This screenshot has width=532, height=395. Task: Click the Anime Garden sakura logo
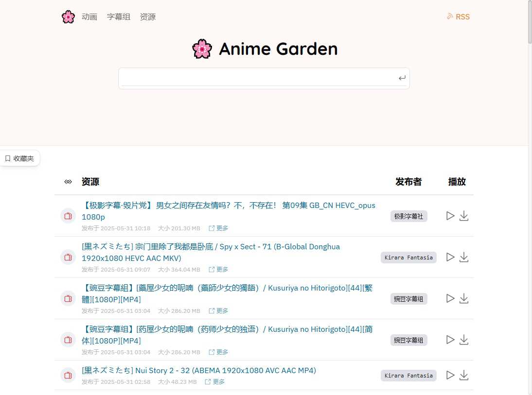pyautogui.click(x=202, y=49)
